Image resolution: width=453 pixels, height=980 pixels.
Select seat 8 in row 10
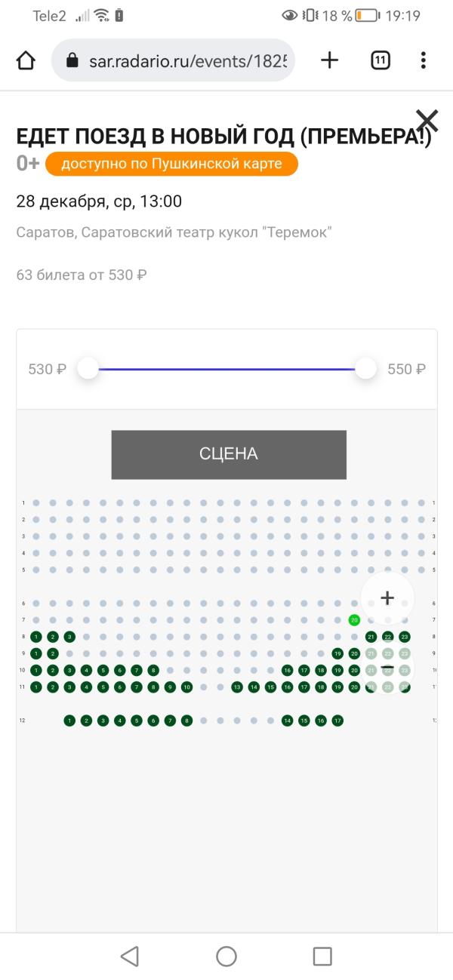153,670
